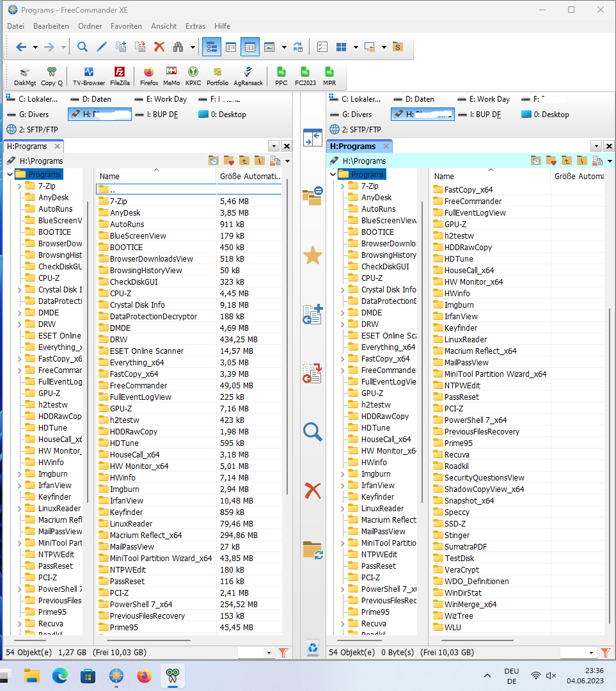The width and height of the screenshot is (616, 691).
Task: Activate the left H:Programs tab
Action: click(x=28, y=147)
